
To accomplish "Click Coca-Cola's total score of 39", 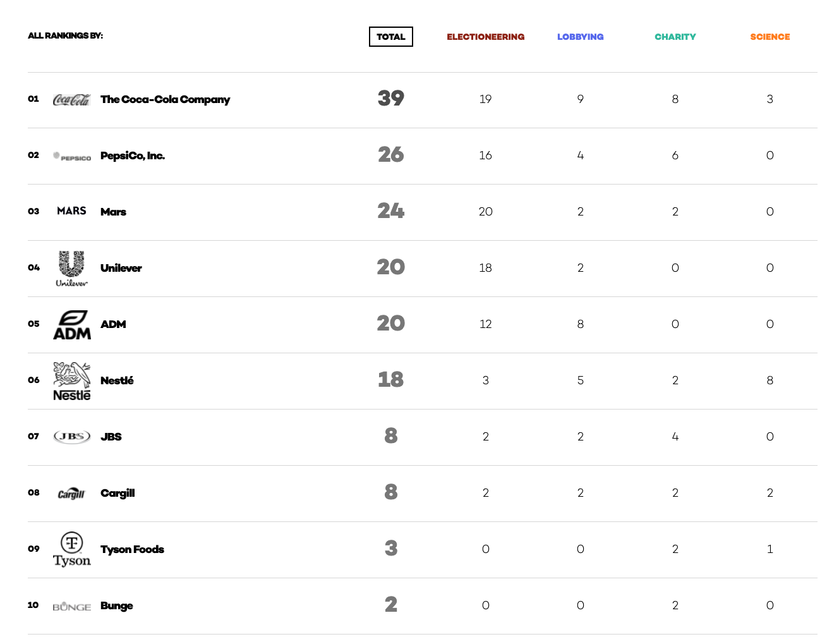I will [390, 99].
